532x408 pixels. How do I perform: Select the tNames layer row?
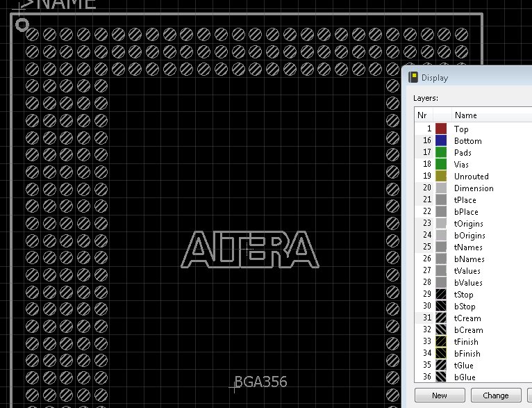[473, 247]
